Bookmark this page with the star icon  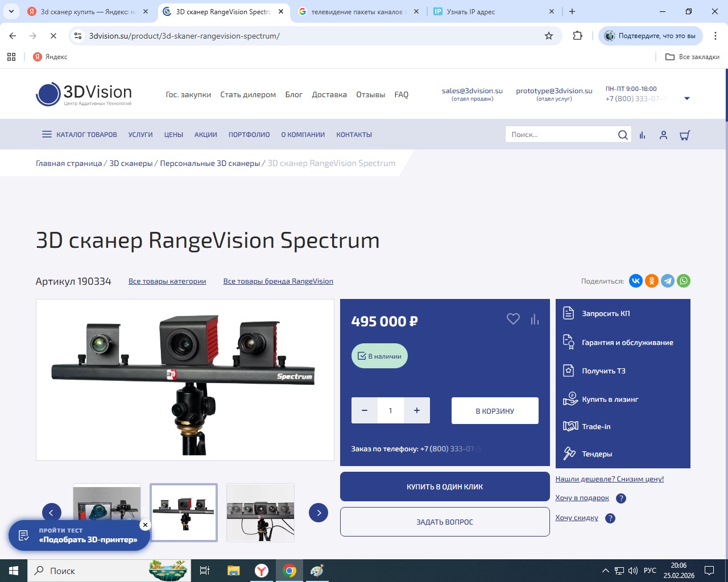pos(549,36)
